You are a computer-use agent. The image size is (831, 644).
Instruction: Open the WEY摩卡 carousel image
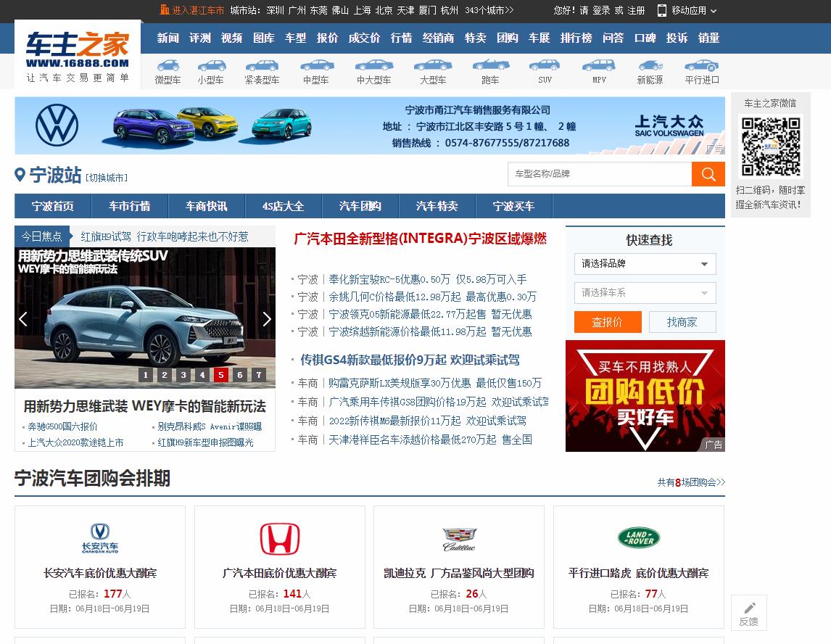click(x=145, y=318)
